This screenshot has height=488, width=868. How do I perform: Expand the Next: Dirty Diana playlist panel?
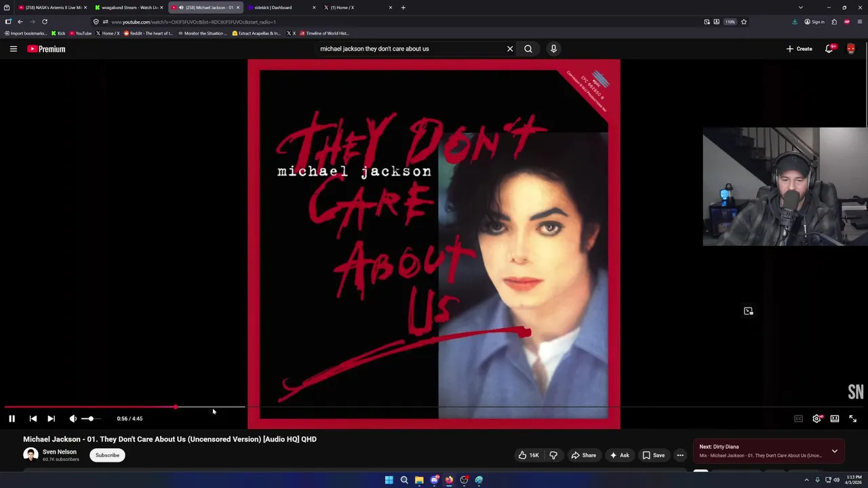click(835, 451)
